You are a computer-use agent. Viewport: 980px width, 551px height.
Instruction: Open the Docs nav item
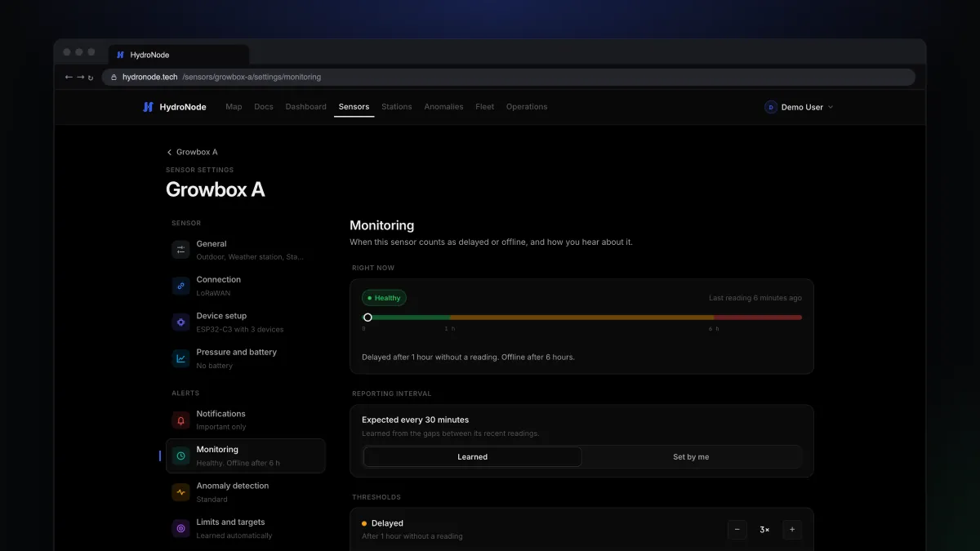coord(264,107)
